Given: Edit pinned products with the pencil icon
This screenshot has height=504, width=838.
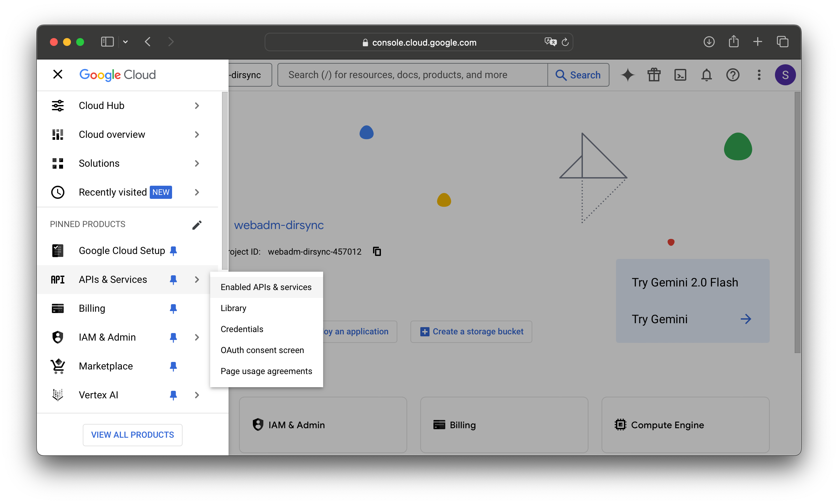Looking at the screenshot, I should [x=197, y=225].
